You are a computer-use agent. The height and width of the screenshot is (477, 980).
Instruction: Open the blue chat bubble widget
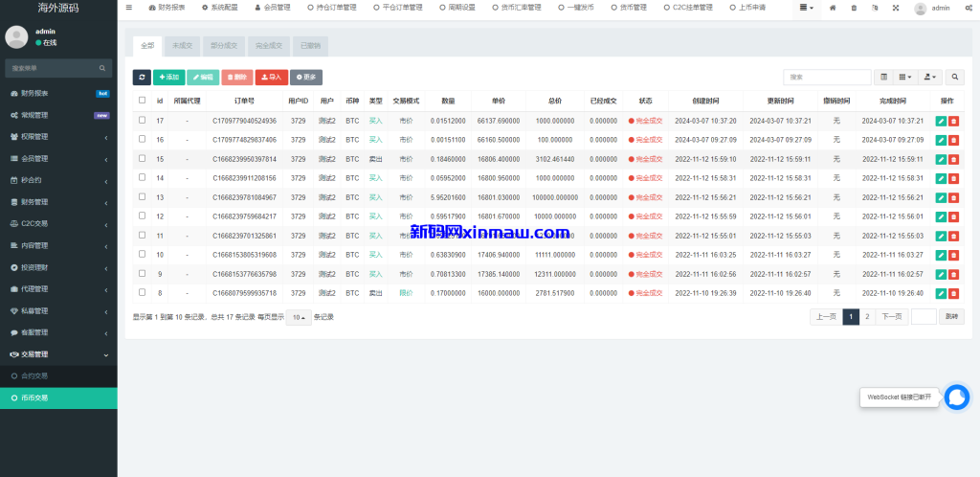[x=956, y=397]
